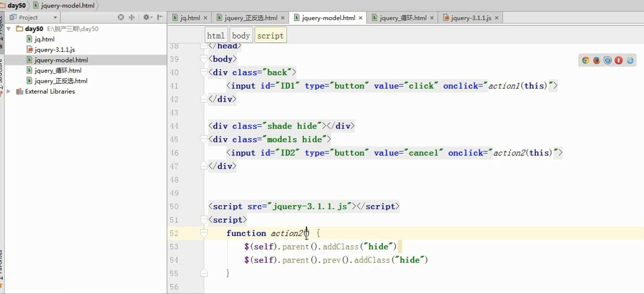
Task: Switch to jquery_循环.html editor tab
Action: [403, 18]
